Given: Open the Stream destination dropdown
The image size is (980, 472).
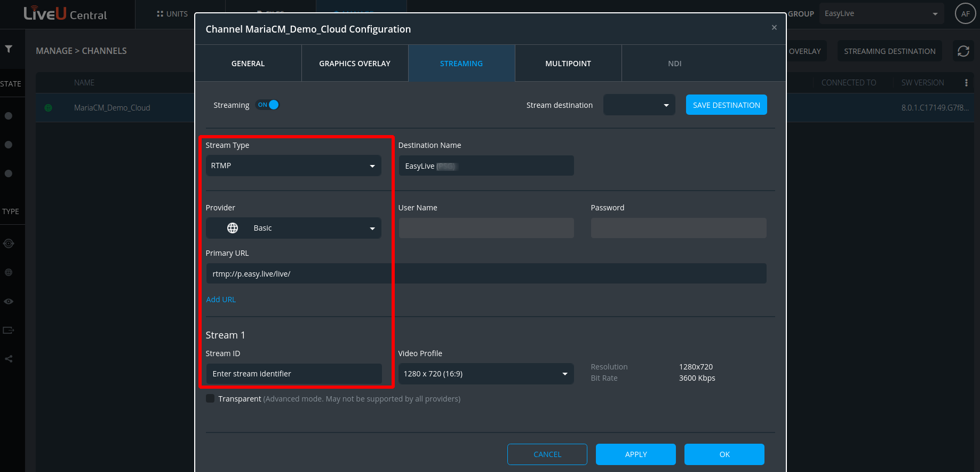Looking at the screenshot, I should [x=639, y=105].
